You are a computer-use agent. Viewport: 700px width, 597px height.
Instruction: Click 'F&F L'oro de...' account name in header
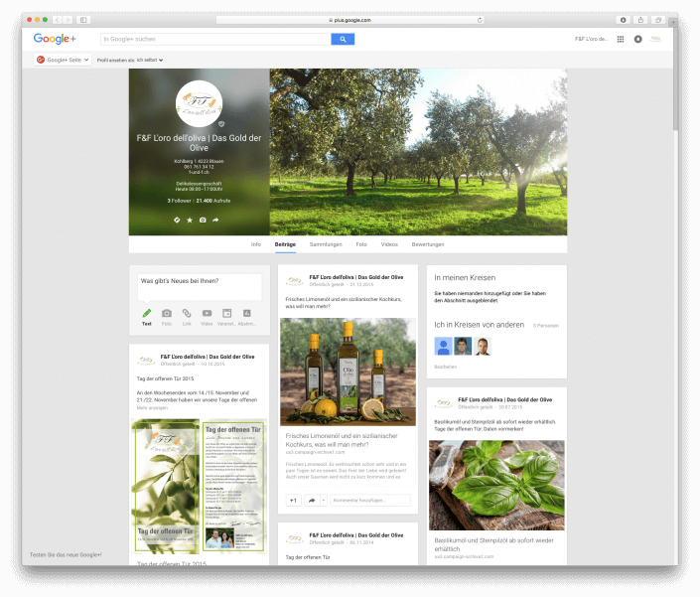coord(592,40)
